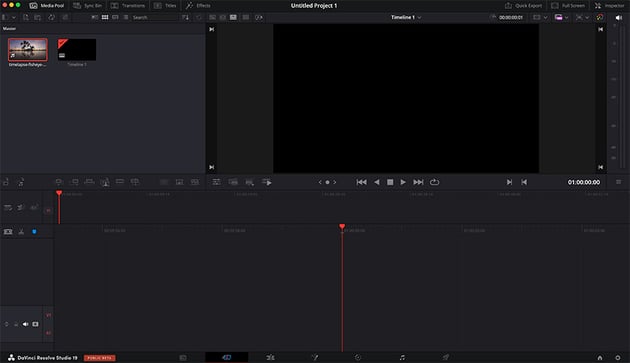Play the timeline in reverse
Screen dimensions: 630x363
pos(376,182)
